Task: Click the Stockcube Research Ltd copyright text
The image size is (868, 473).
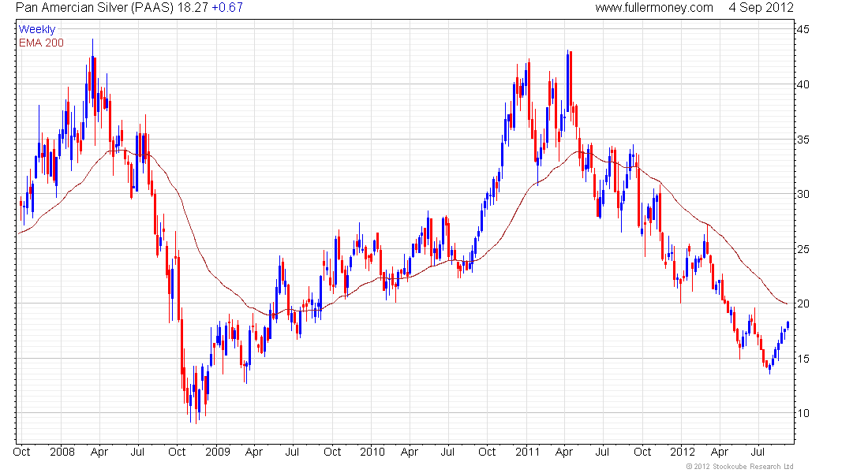Action: 740,467
